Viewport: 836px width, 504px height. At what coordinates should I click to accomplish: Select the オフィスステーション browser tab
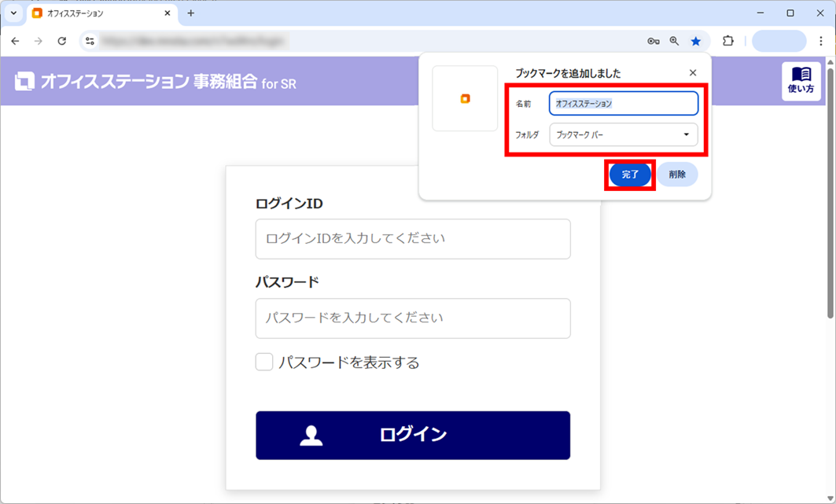pos(101,13)
